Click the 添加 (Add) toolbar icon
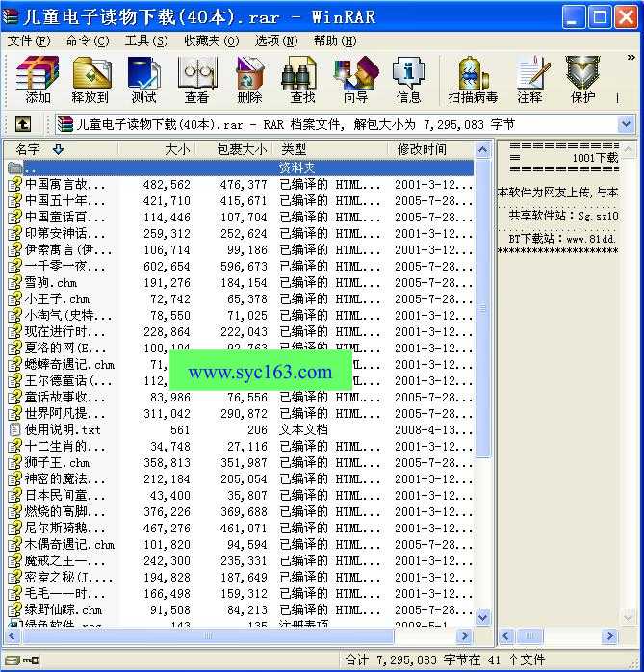The width and height of the screenshot is (644, 672). click(38, 79)
